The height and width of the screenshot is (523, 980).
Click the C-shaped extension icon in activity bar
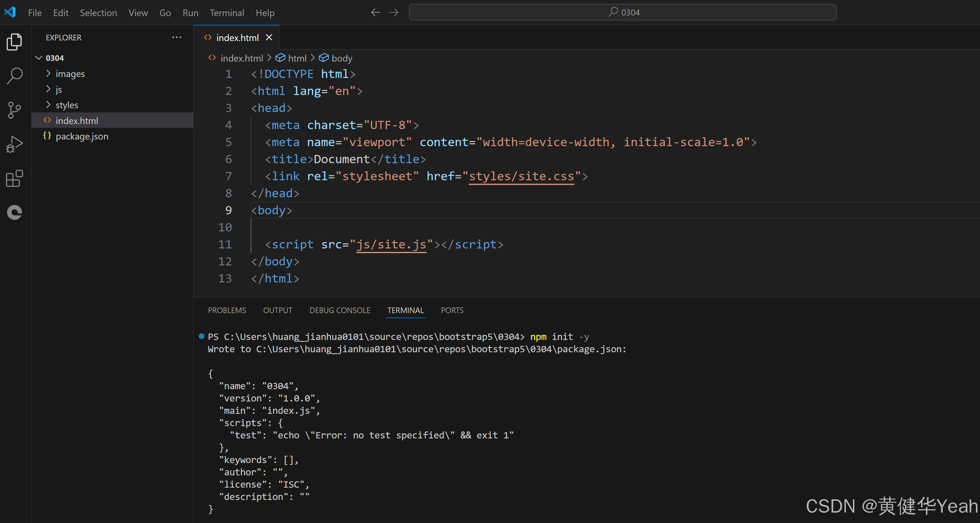coord(15,212)
